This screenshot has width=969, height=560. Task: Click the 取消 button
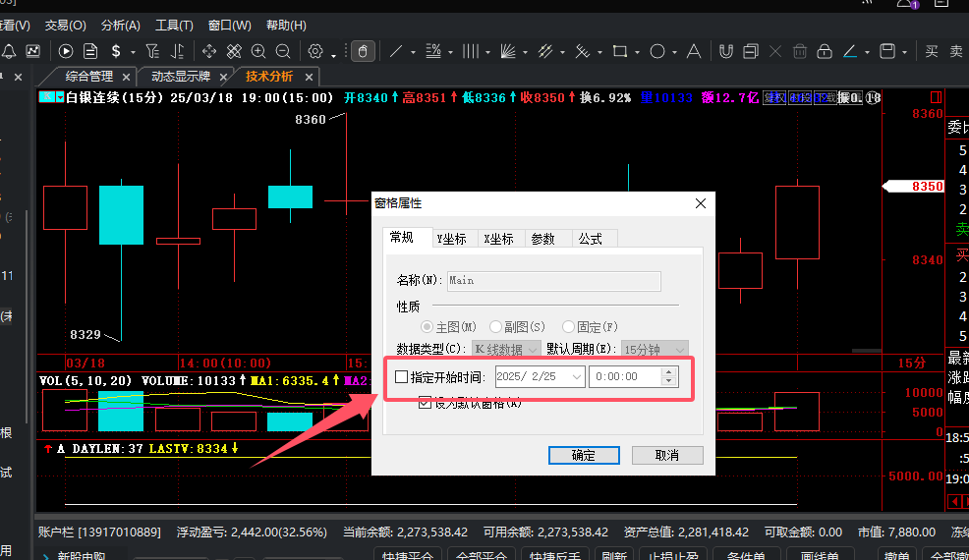click(x=667, y=455)
